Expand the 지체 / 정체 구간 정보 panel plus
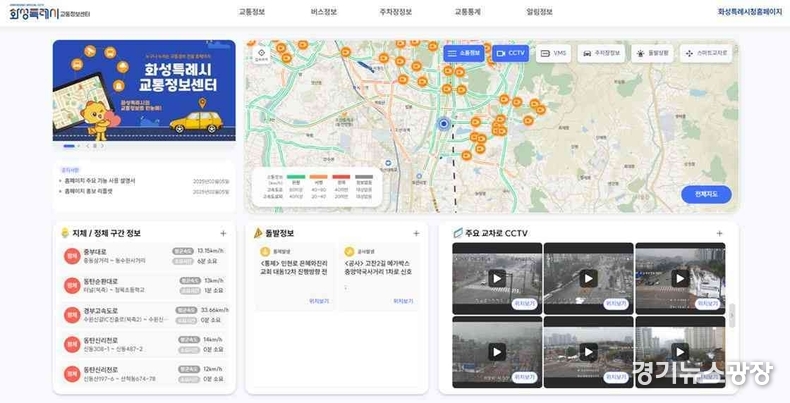This screenshot has width=790, height=403. click(223, 233)
